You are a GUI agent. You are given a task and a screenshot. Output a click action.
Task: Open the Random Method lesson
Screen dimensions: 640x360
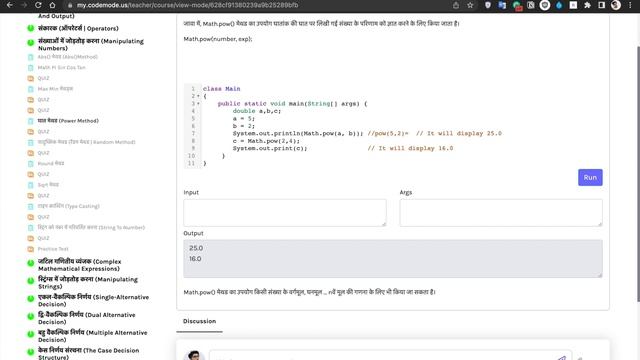(87, 142)
